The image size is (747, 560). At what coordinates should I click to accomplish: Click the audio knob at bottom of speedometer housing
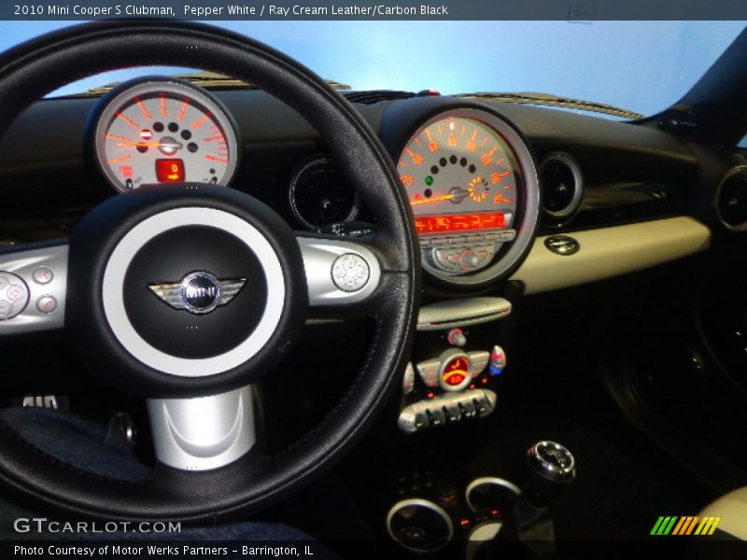coord(470,259)
